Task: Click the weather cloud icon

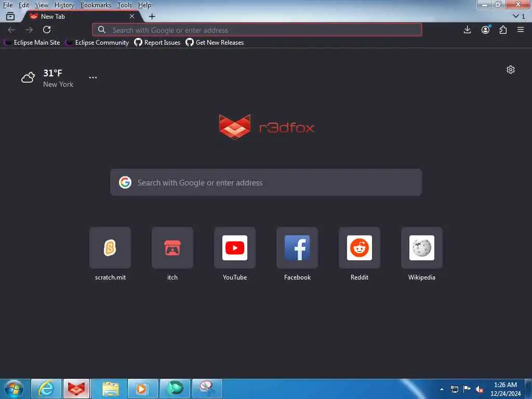Action: tap(28, 77)
